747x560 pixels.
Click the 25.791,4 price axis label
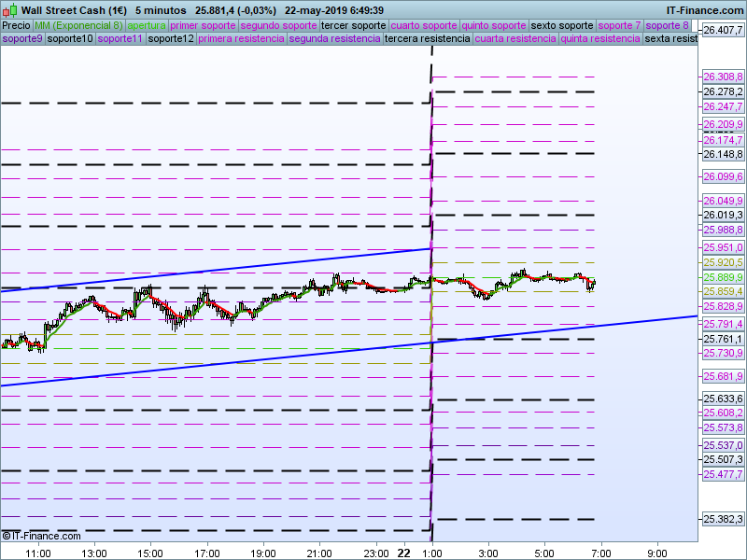723,324
